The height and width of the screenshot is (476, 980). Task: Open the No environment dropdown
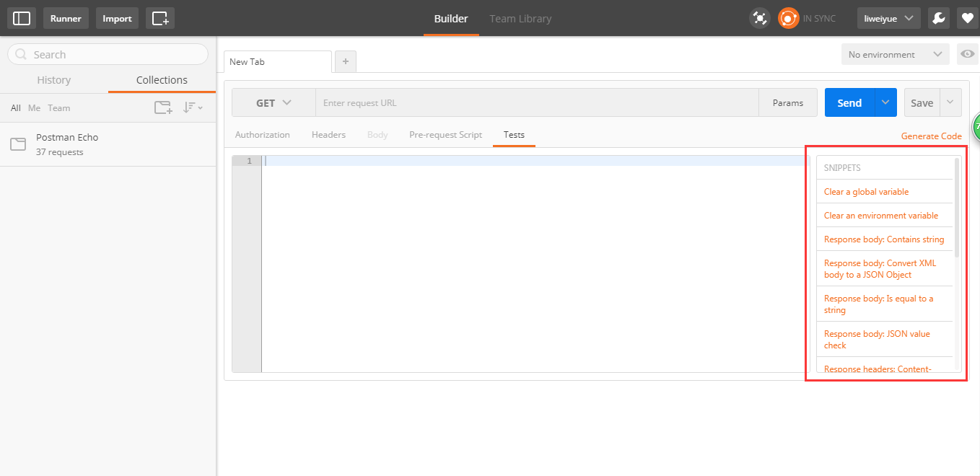click(896, 54)
